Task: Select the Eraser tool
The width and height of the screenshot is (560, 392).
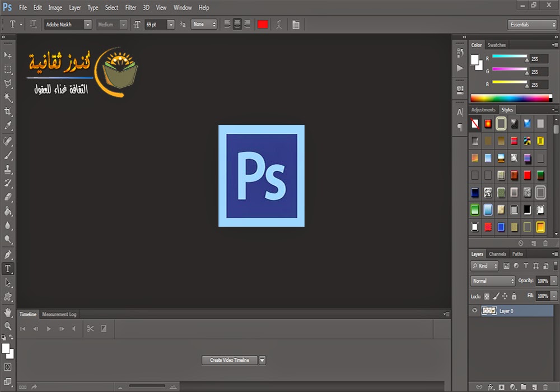Action: (8, 197)
